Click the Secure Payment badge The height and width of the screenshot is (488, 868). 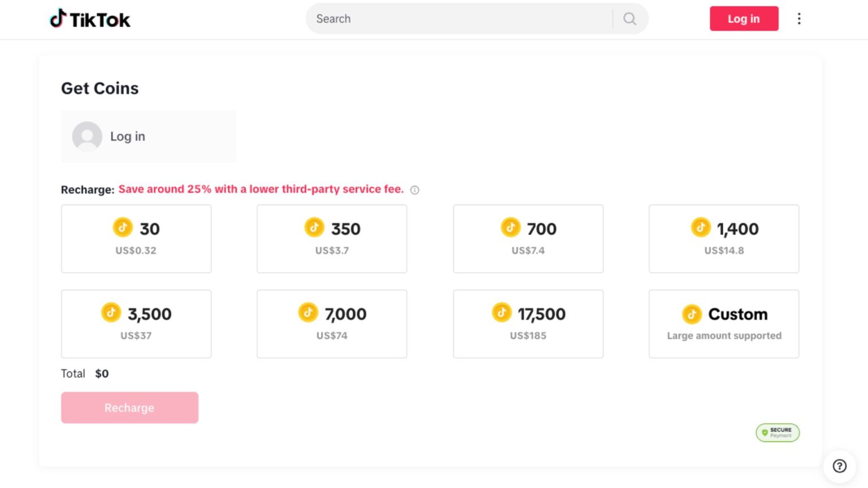778,433
